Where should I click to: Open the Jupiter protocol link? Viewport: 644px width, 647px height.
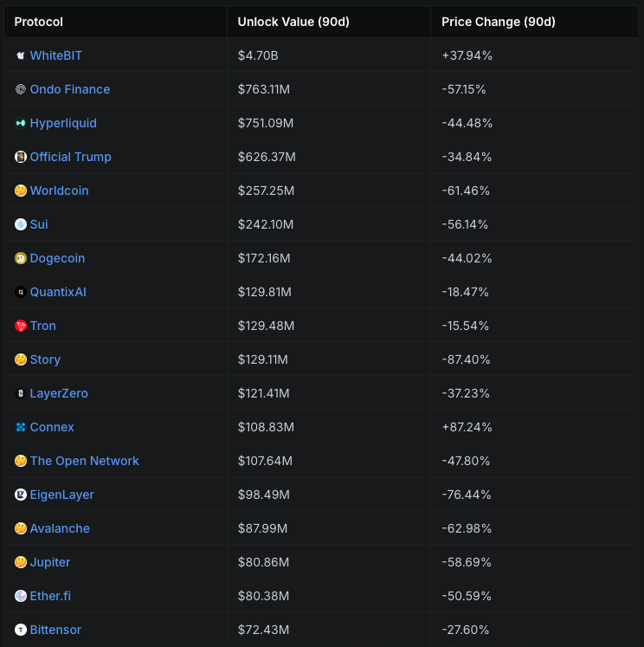pyautogui.click(x=50, y=562)
